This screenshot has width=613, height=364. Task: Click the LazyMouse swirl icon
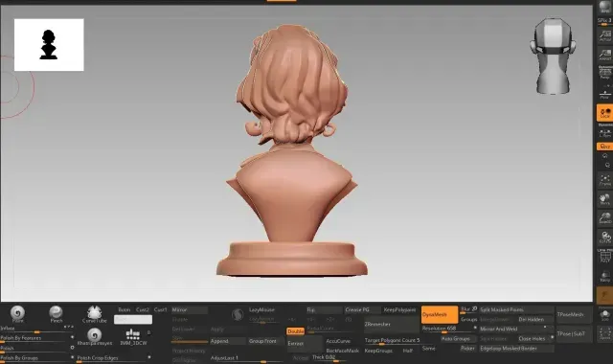click(238, 314)
